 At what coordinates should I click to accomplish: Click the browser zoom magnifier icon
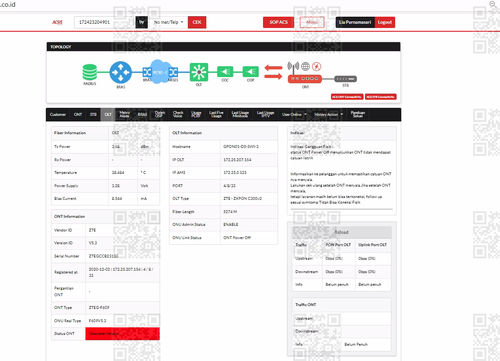493,4
